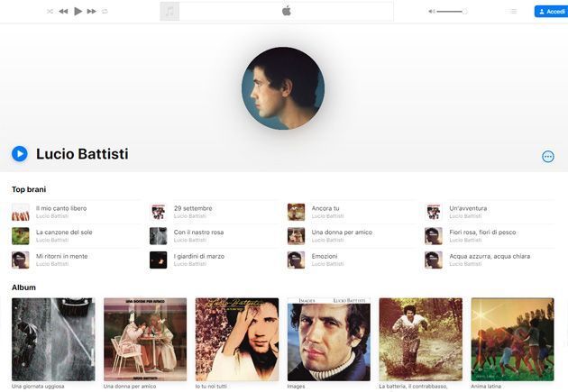Screen dimensions: 568x392
Task: Select the track 29 settembre
Action: (x=192, y=208)
